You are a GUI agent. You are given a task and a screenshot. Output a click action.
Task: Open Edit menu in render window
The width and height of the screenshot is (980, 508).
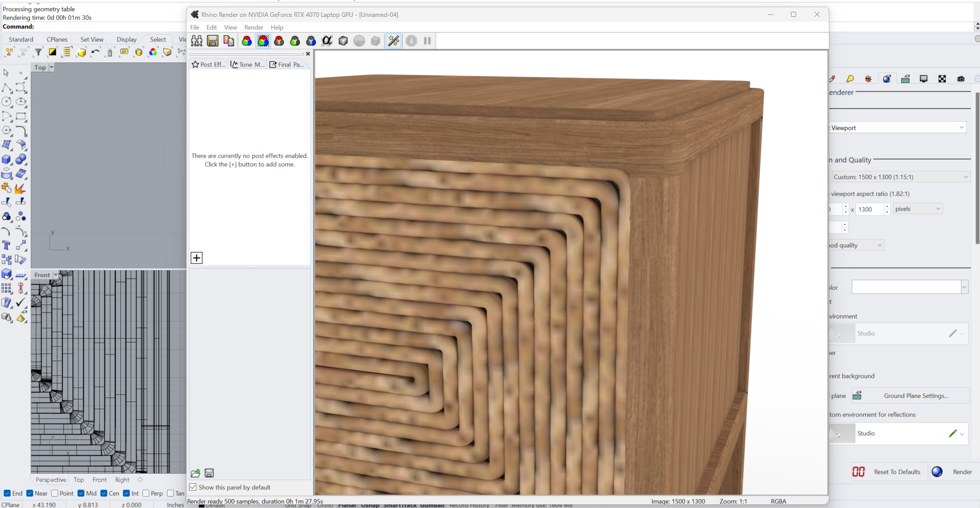212,28
